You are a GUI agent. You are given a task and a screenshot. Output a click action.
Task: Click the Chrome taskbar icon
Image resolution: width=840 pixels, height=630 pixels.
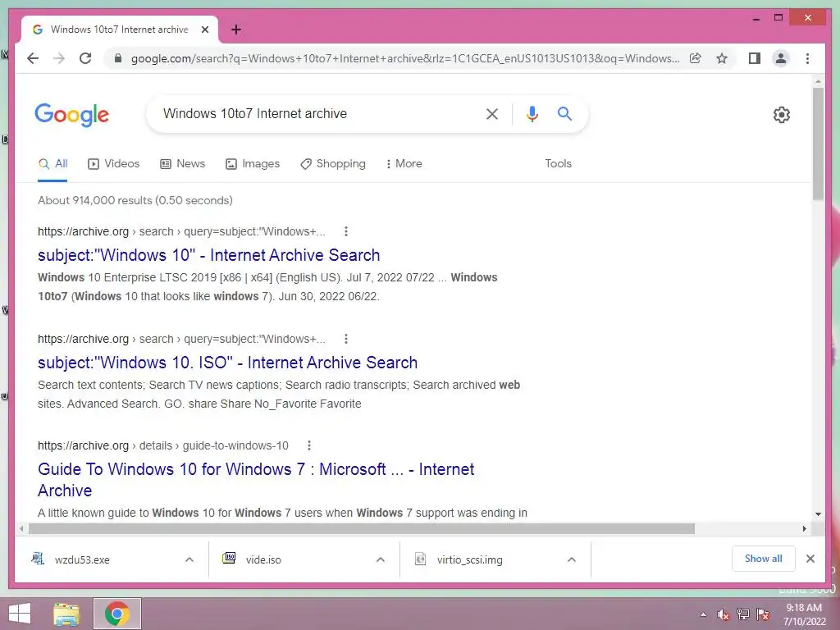pyautogui.click(x=117, y=614)
